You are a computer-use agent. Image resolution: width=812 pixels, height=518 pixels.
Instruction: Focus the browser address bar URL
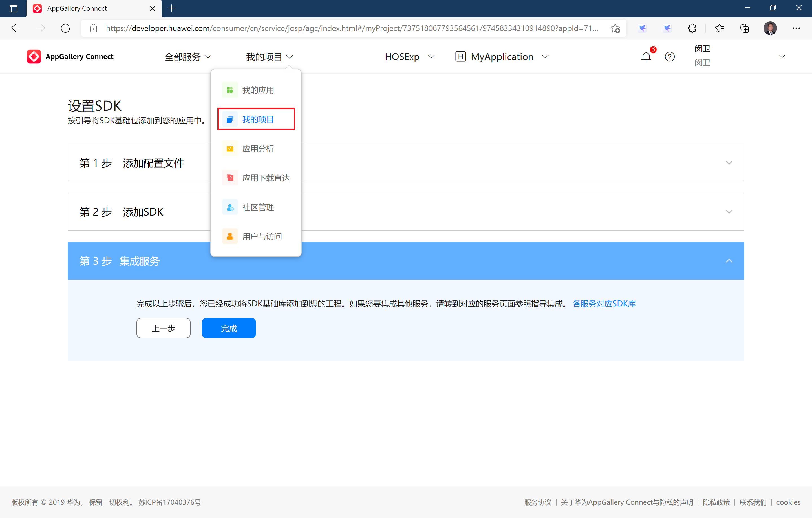(352, 28)
